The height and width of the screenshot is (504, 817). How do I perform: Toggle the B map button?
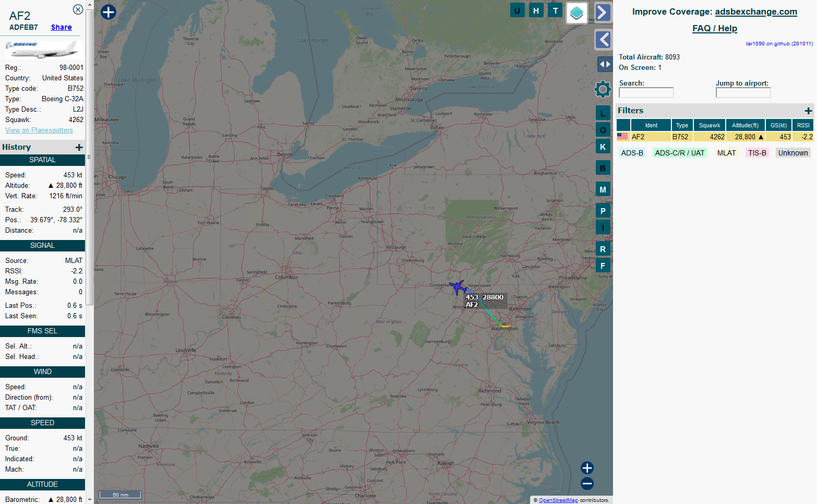click(x=603, y=168)
